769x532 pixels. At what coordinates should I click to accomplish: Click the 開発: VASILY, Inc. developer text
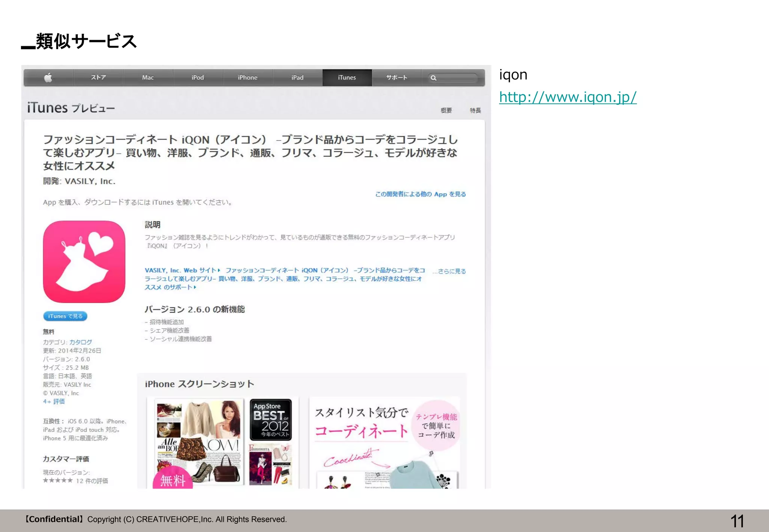pos(79,181)
